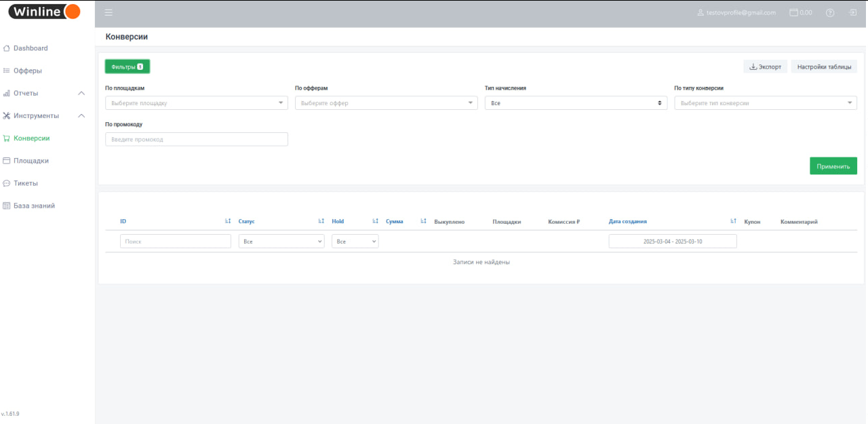The height and width of the screenshot is (424, 868).
Task: Open the Тип начисления select box
Action: [x=575, y=103]
